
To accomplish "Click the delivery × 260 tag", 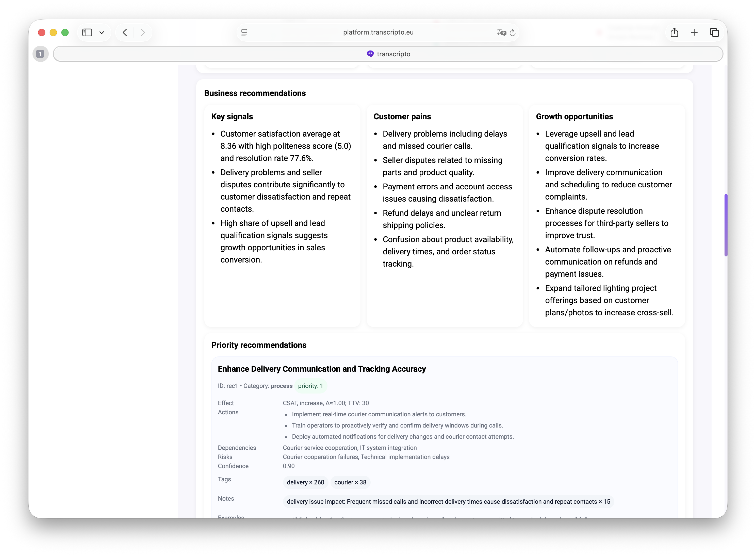I will click(x=305, y=482).
